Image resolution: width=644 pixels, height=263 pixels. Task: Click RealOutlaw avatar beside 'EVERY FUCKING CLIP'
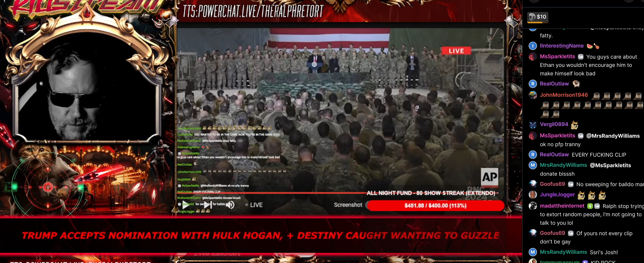click(533, 155)
